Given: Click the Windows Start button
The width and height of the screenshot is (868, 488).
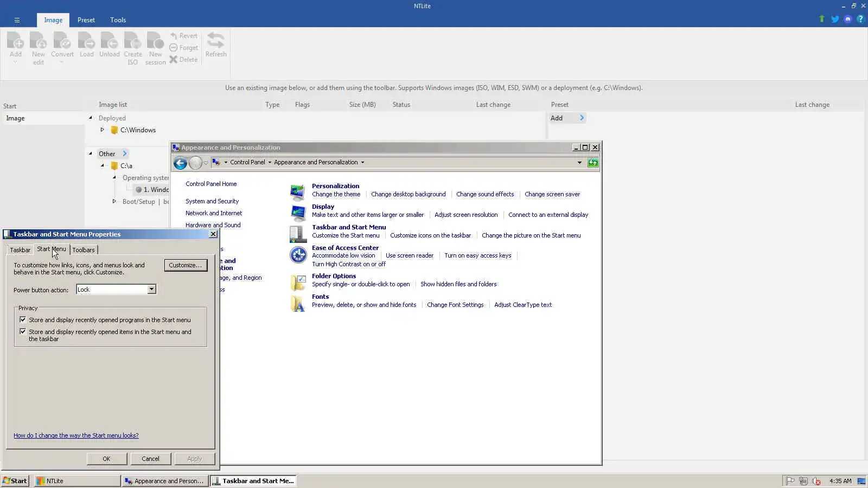Looking at the screenshot, I should [15, 481].
